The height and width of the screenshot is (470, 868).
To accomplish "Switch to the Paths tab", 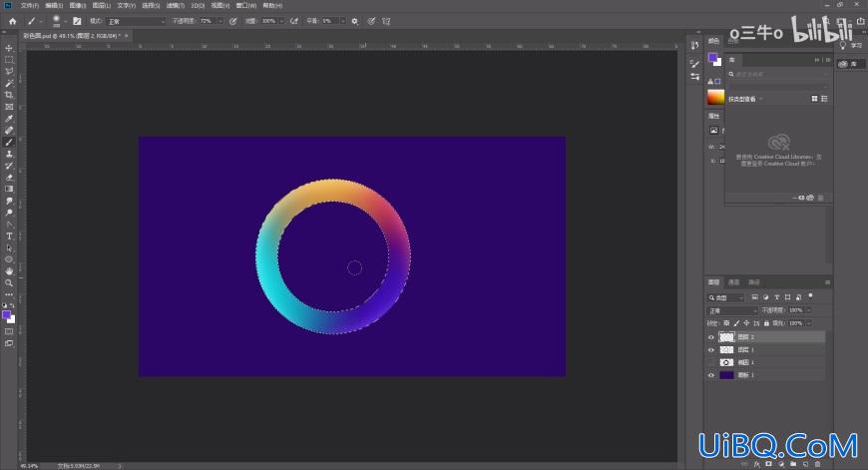I will click(754, 282).
